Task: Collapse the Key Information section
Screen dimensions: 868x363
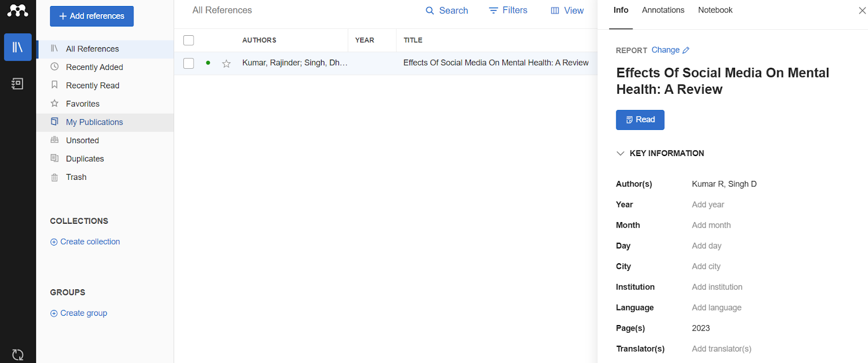Action: coord(620,153)
